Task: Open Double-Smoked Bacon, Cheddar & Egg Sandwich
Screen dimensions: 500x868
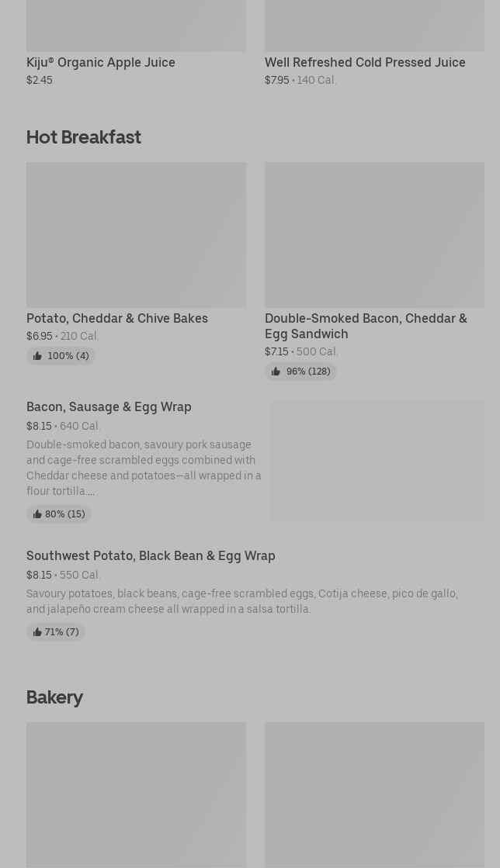Action: click(366, 326)
